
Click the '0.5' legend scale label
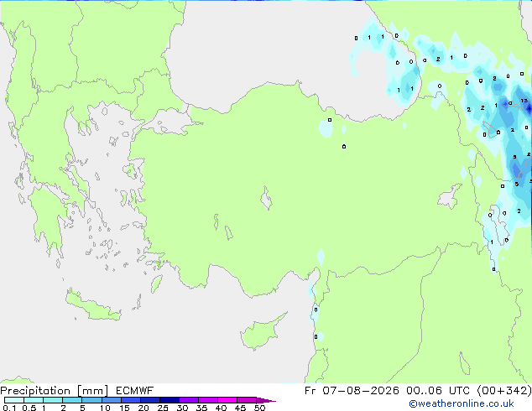click(29, 408)
